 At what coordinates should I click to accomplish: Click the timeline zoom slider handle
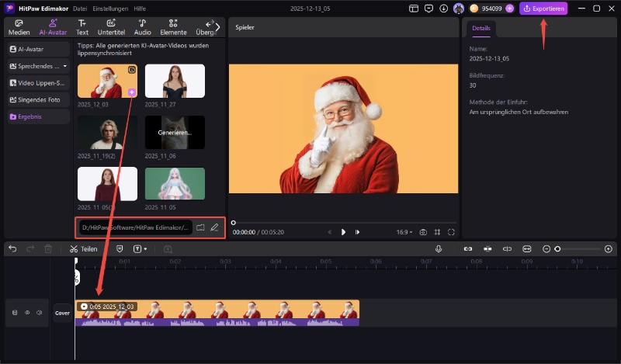point(557,249)
